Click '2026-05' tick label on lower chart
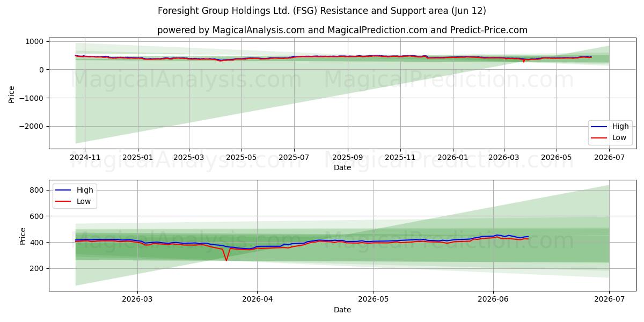 (x=373, y=300)
